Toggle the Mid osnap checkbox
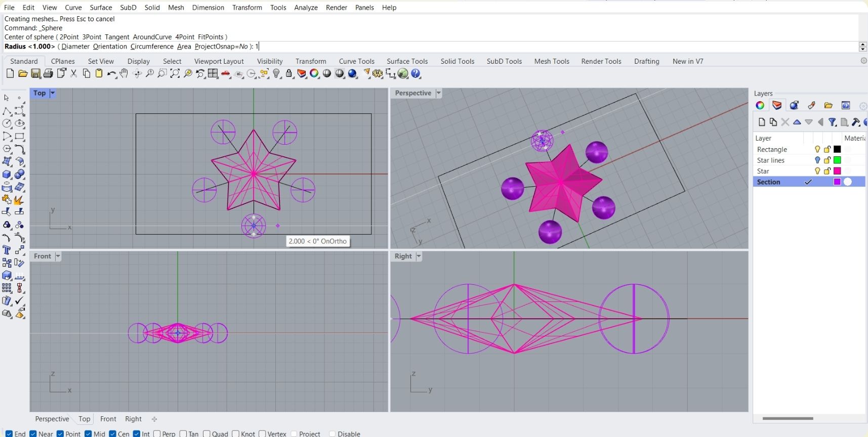Viewport: 868px width, 437px height. (x=88, y=433)
